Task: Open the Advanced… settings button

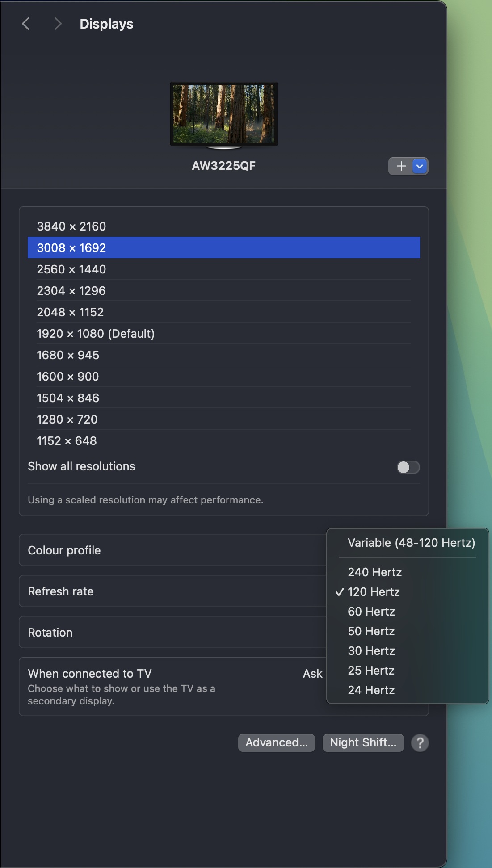Action: [x=276, y=742]
